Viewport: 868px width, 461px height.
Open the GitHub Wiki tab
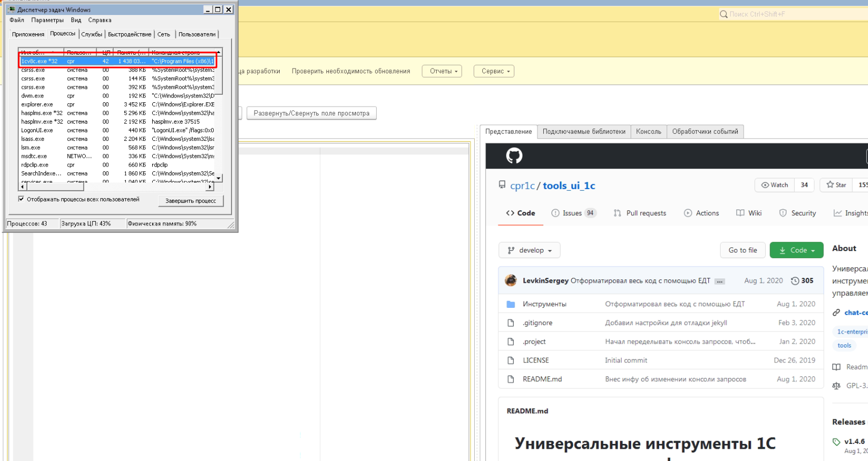pyautogui.click(x=749, y=213)
